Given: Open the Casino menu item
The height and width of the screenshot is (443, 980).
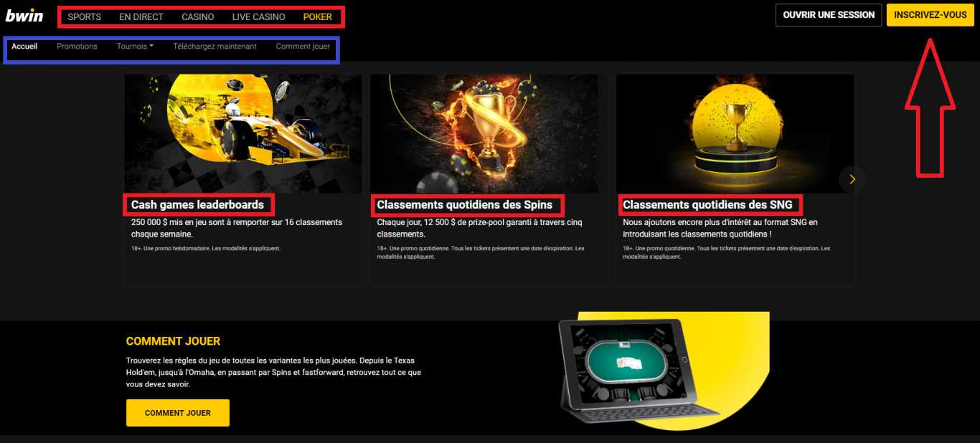Looking at the screenshot, I should click(197, 16).
